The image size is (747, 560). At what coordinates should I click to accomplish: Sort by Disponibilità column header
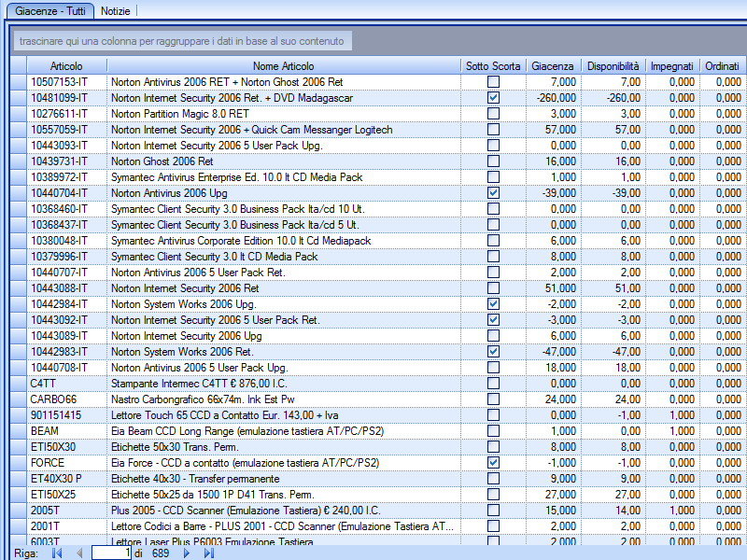613,65
